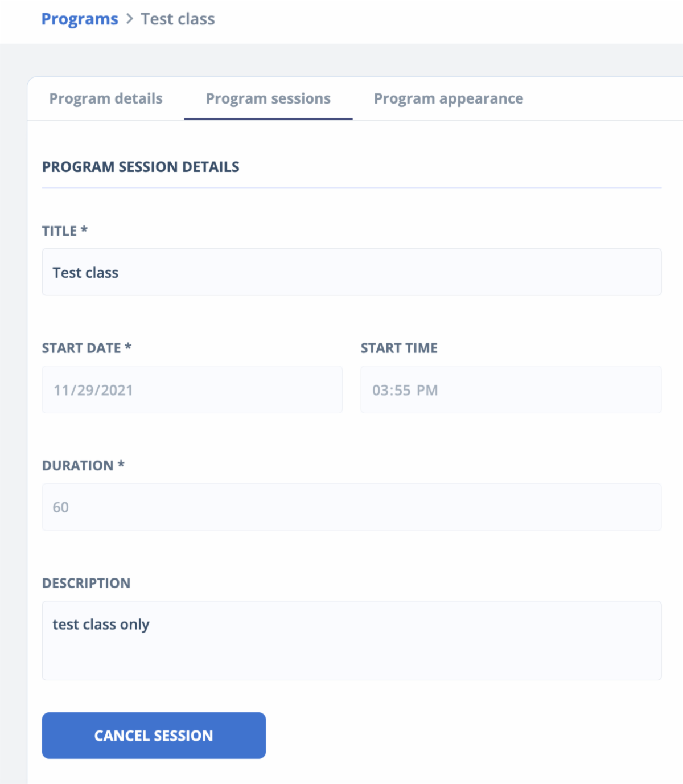
Task: Click the divider line under the section heading
Action: 351,187
